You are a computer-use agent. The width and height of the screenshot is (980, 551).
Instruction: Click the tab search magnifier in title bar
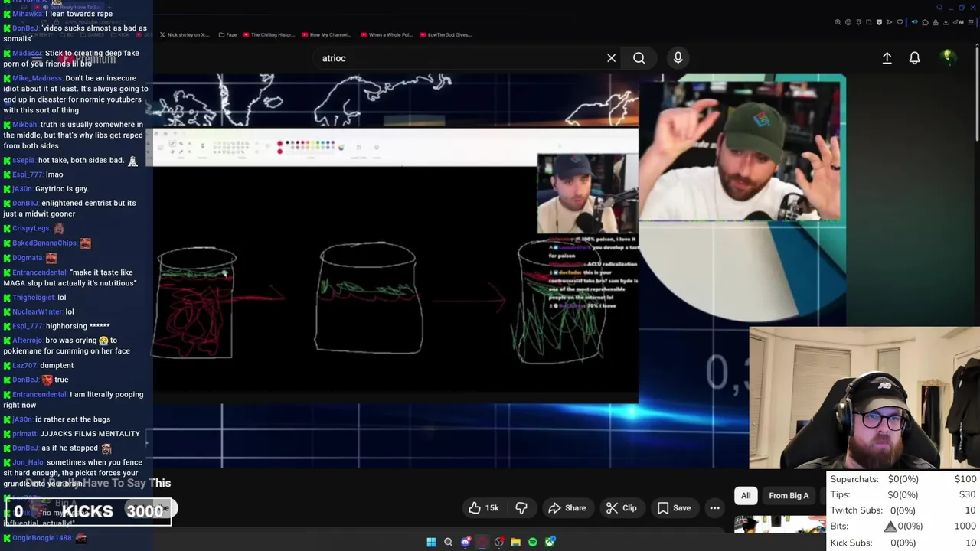coord(939,8)
